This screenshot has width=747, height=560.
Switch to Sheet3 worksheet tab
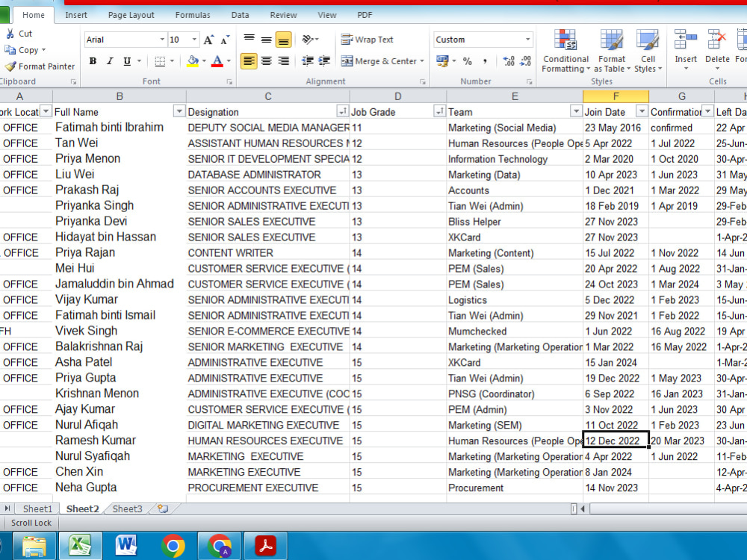[127, 508]
